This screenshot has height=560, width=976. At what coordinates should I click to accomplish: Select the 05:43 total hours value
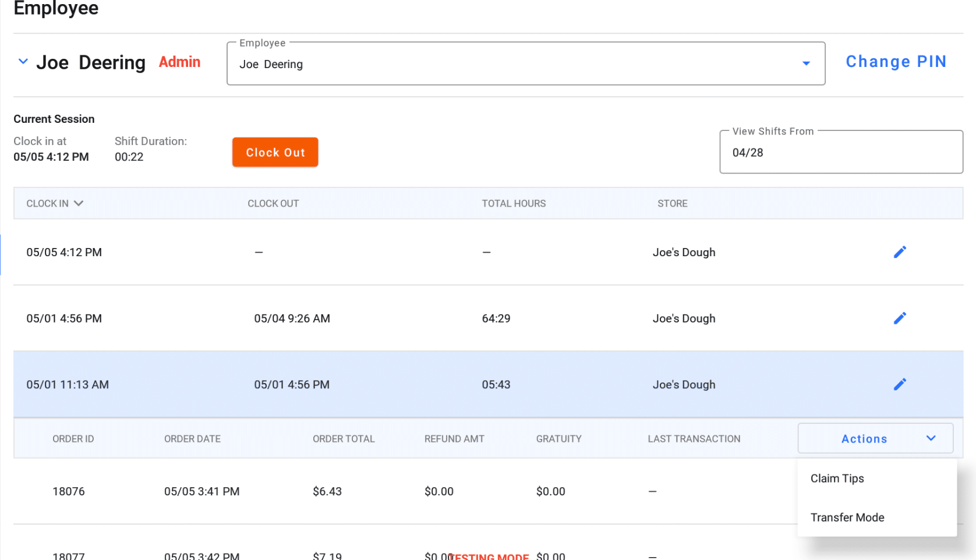pos(496,385)
